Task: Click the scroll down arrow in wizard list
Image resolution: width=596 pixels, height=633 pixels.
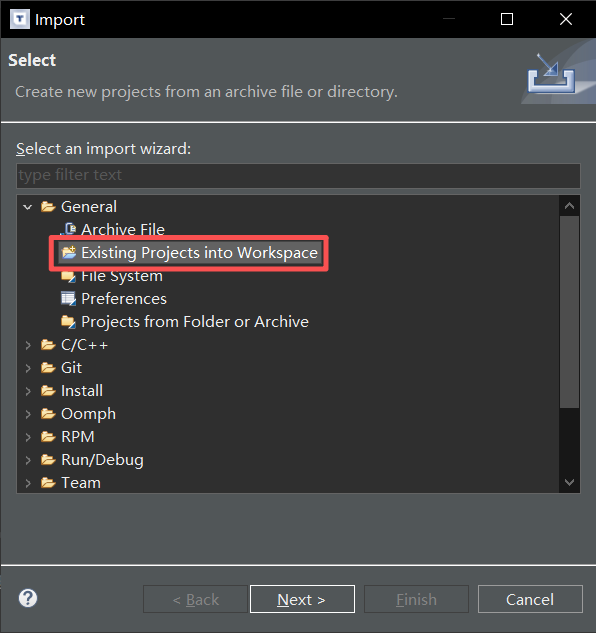Action: pyautogui.click(x=569, y=482)
